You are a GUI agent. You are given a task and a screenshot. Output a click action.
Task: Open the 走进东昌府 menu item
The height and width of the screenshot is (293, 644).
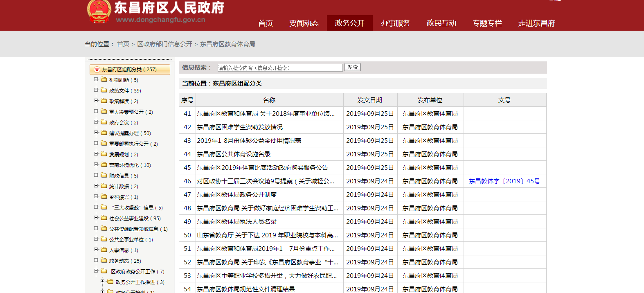[536, 23]
